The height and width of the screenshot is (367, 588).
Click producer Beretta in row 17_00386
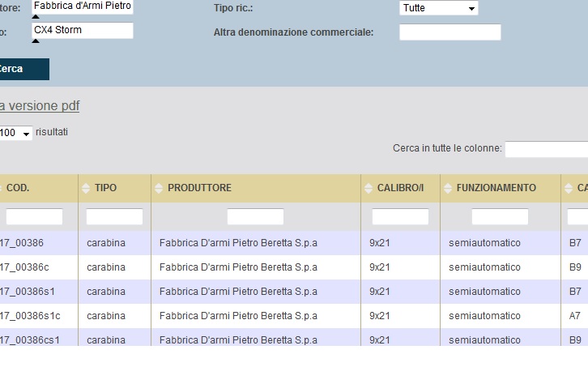[x=238, y=243]
